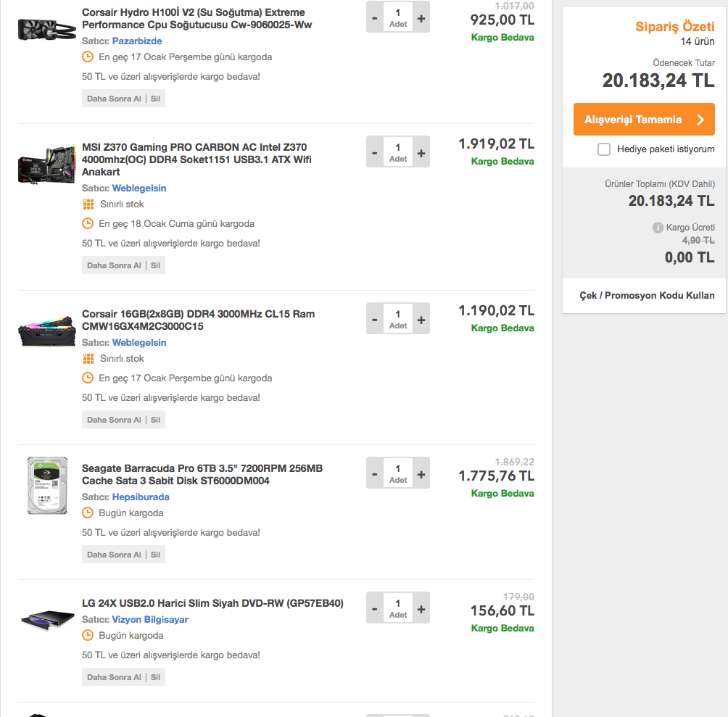Open Çek / Promosyon Kodu Kullan
This screenshot has height=717, width=728.
point(647,295)
